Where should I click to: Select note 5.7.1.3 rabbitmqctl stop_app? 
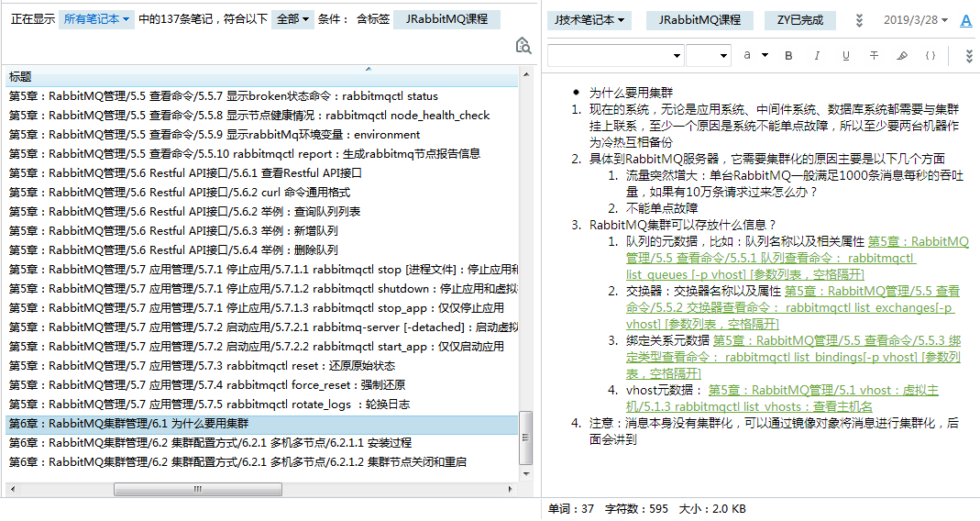coord(262,308)
